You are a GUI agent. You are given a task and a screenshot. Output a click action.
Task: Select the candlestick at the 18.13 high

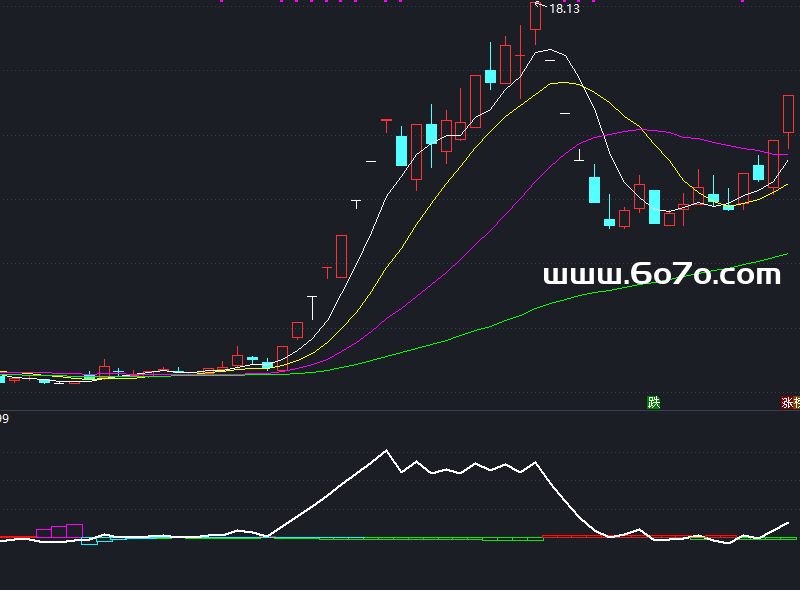[x=535, y=18]
